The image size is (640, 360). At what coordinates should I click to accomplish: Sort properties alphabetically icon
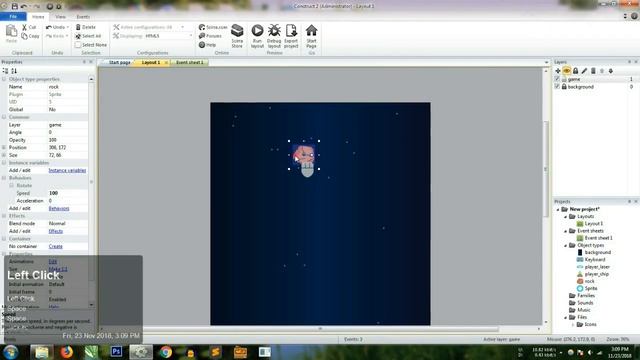click(14, 71)
